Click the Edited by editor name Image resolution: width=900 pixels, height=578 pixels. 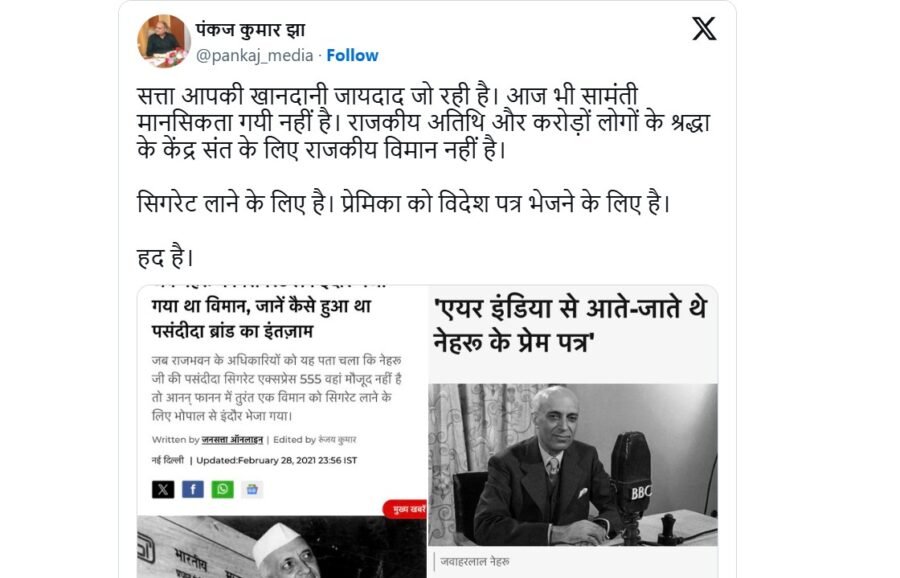pyautogui.click(x=336, y=440)
